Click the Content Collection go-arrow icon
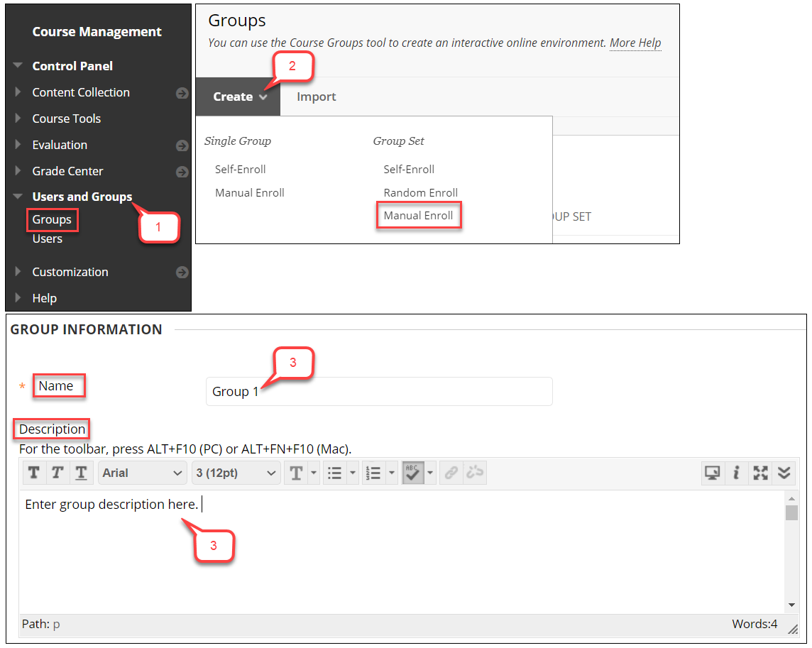Screen dimensions: 812x648 tap(182, 93)
